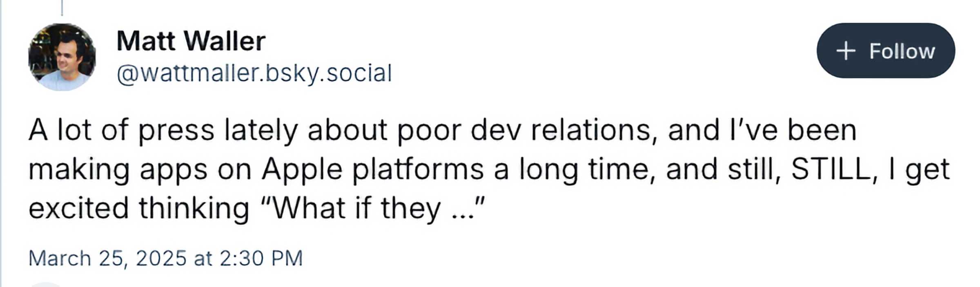Click the word "excited" in the post

click(78, 208)
